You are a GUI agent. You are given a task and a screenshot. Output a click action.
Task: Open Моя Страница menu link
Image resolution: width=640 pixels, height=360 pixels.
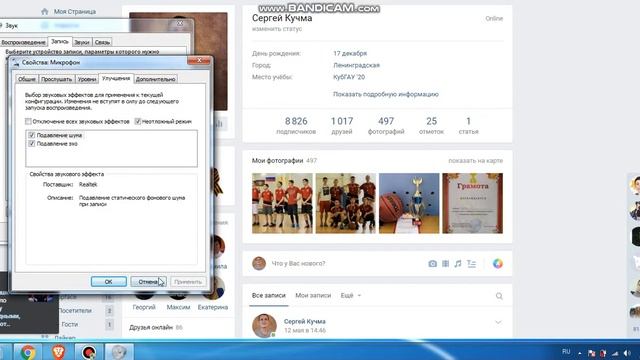click(75, 11)
